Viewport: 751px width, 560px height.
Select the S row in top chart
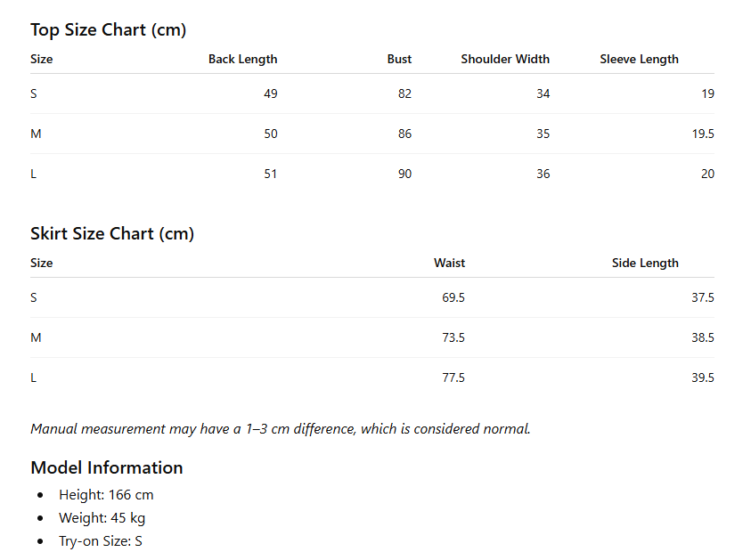tap(372, 93)
